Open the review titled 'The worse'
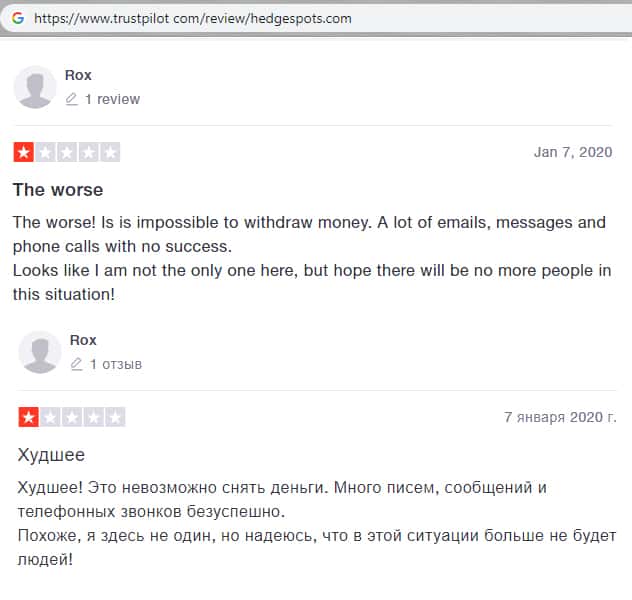Image resolution: width=632 pixels, height=600 pixels. (x=58, y=190)
